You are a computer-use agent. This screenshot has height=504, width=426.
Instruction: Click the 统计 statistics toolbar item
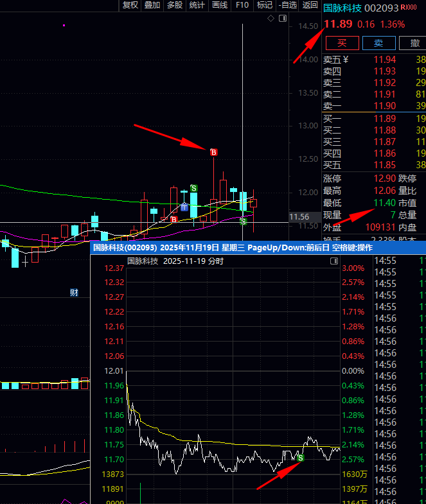click(197, 5)
